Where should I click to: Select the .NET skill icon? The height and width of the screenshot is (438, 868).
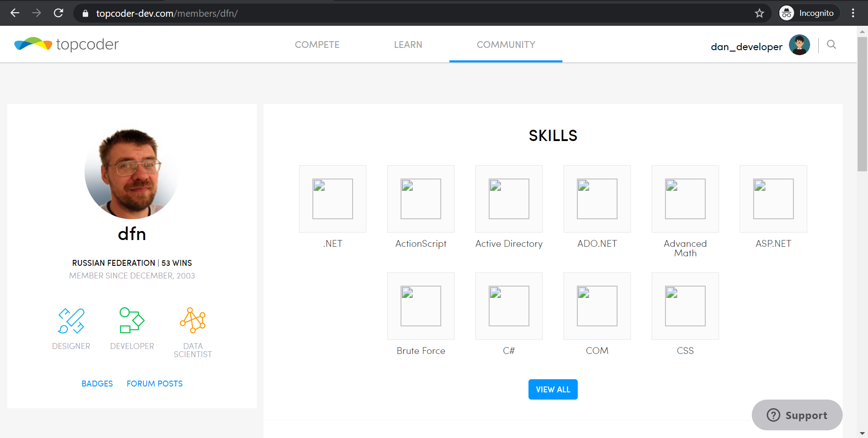333,199
